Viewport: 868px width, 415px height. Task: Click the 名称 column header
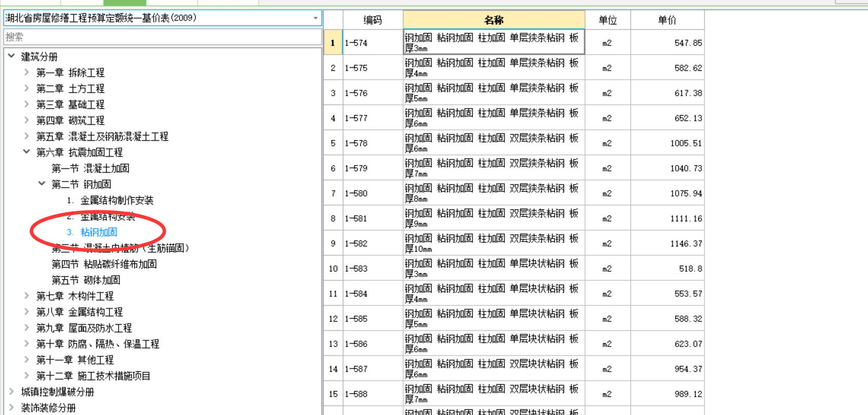coord(494,20)
